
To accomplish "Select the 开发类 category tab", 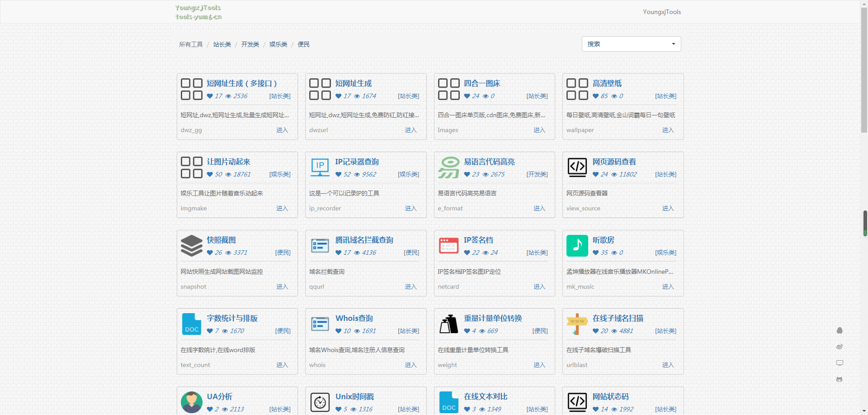I will pos(250,44).
